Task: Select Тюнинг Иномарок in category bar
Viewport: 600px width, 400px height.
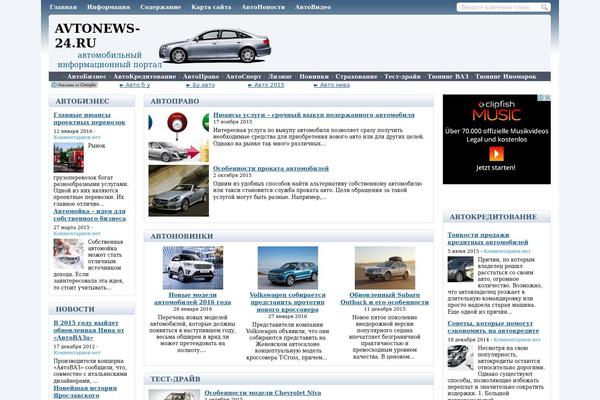Action: (505, 77)
